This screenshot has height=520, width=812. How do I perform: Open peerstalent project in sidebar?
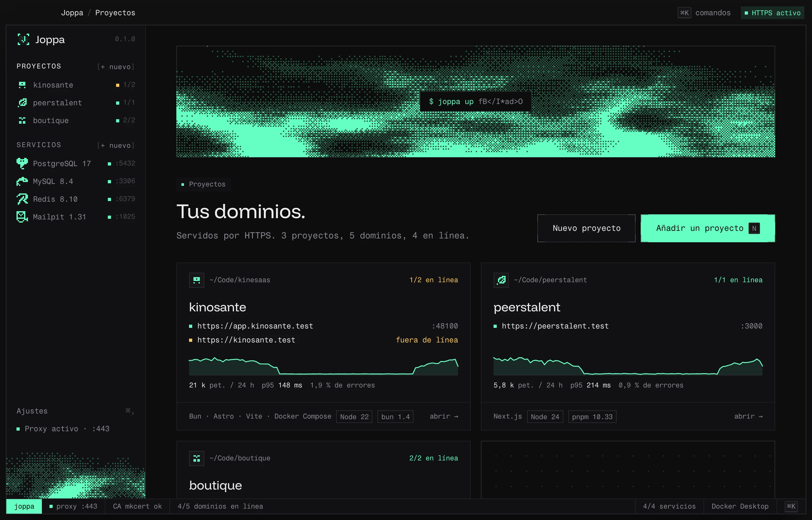[76, 103]
